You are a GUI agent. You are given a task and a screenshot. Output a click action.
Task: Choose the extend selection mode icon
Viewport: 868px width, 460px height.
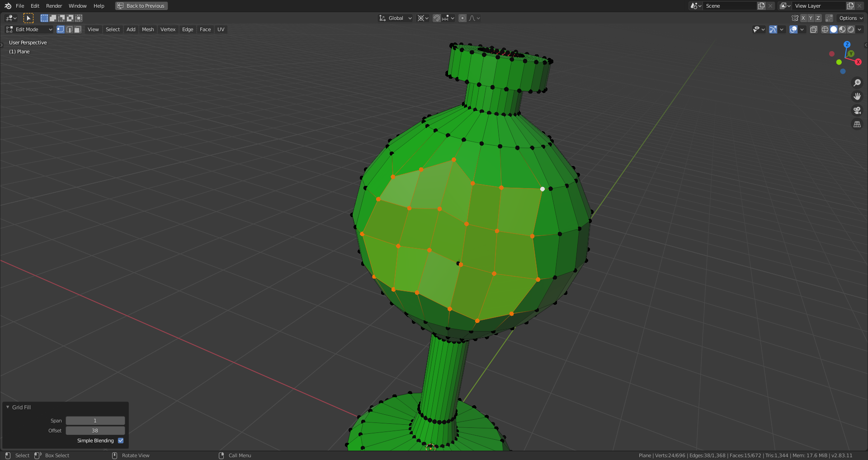click(53, 18)
